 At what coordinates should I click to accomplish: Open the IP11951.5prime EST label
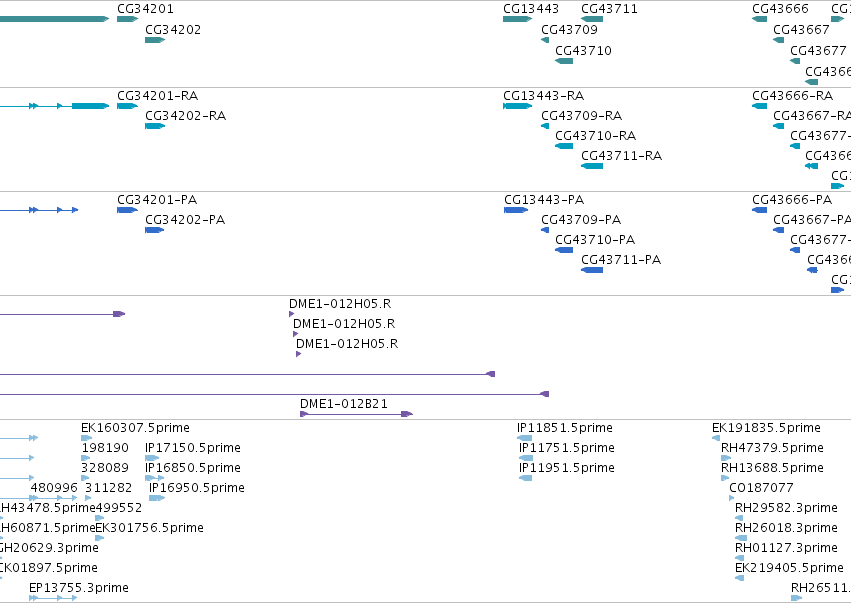(x=567, y=468)
